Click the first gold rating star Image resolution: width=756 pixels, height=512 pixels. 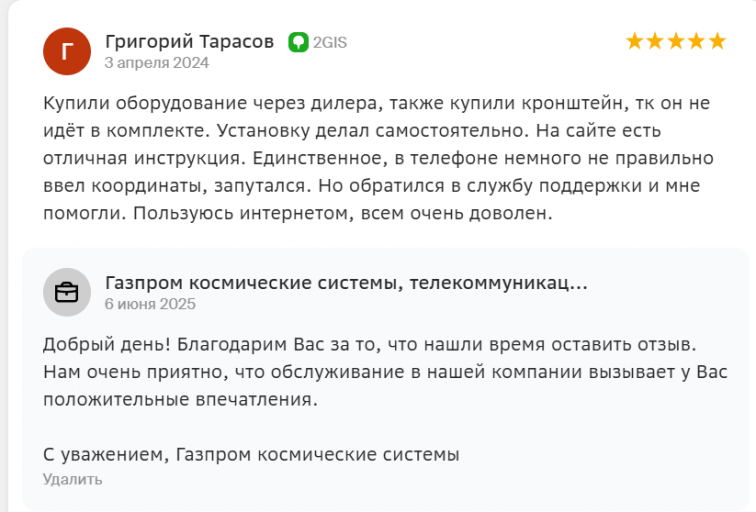[634, 41]
